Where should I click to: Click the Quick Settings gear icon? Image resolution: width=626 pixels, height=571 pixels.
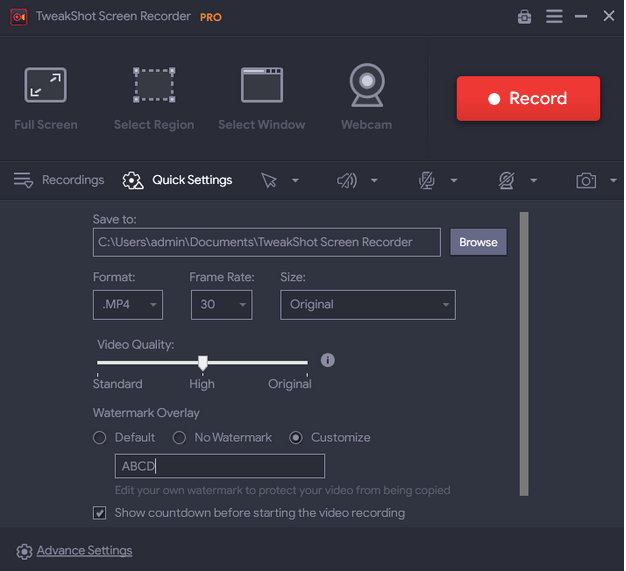(133, 180)
